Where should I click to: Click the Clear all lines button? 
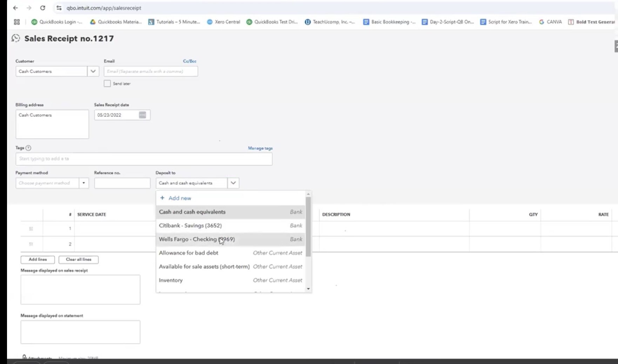79,259
